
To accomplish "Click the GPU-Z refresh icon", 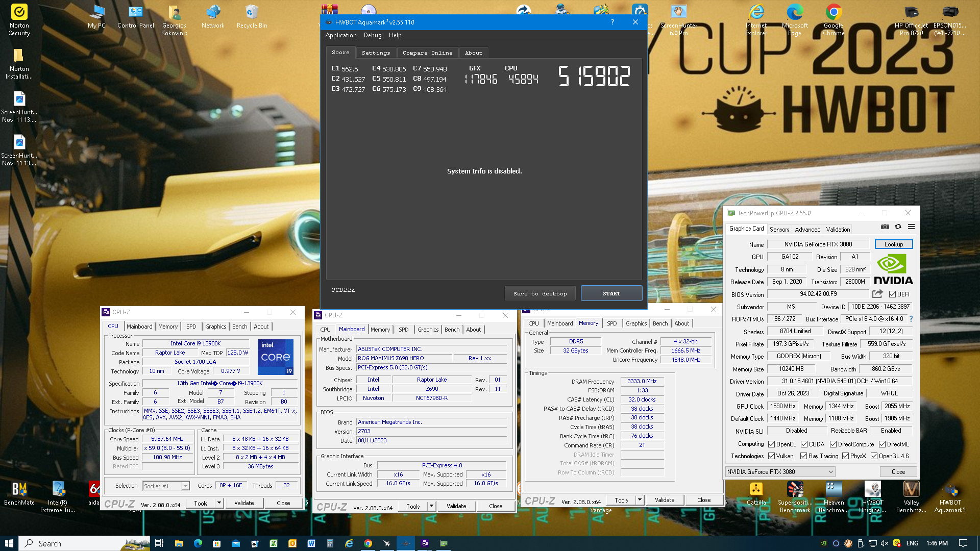I will (898, 227).
